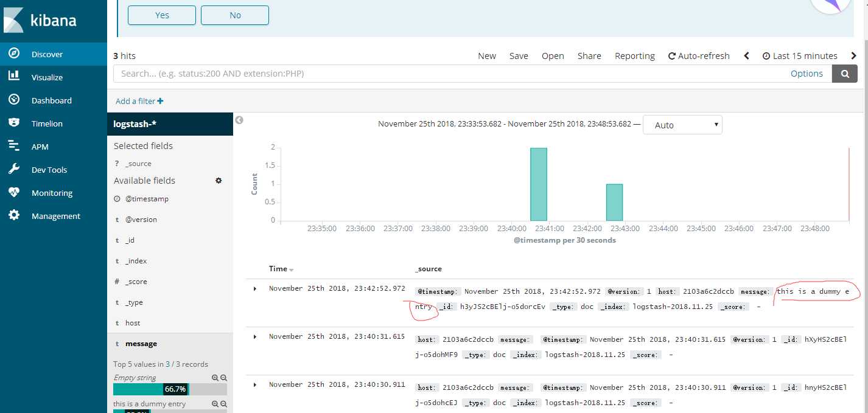The height and width of the screenshot is (413, 868).
Task: Open the Last 15 minutes time picker
Action: point(800,56)
